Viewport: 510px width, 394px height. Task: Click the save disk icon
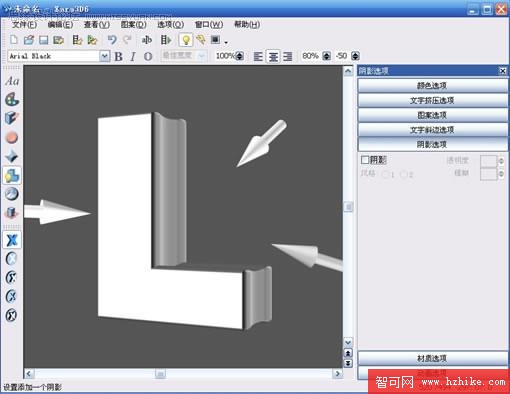click(43, 40)
